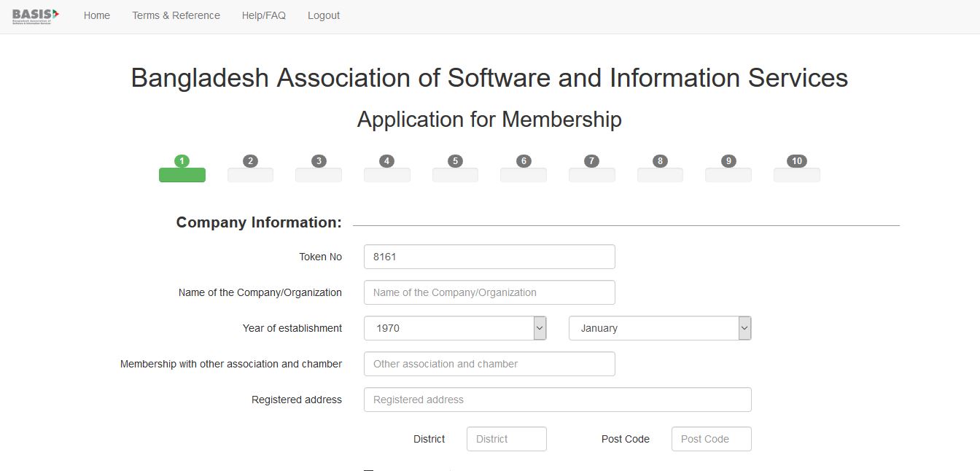Open the Year of establishment dropdown
The width and height of the screenshot is (980, 471).
pos(455,328)
